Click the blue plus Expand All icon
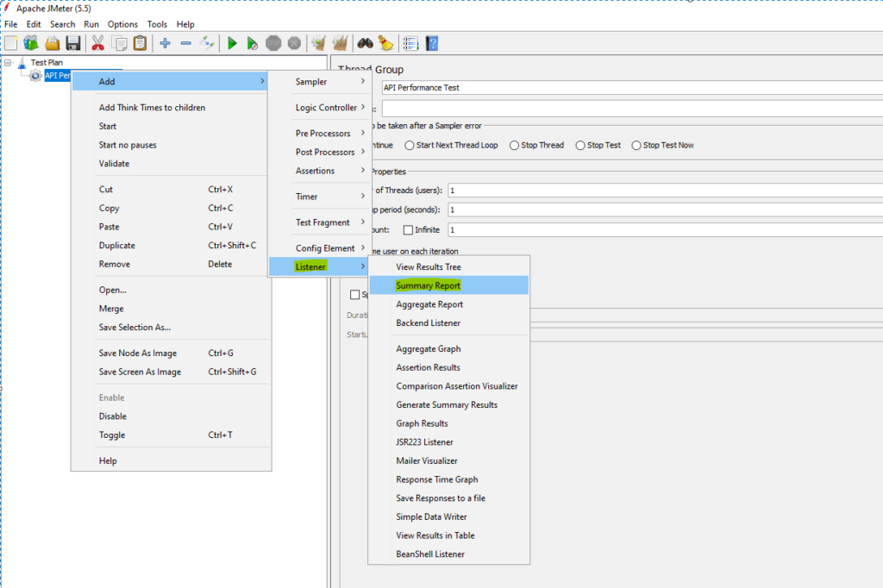Viewport: 883px width, 588px height. click(165, 43)
